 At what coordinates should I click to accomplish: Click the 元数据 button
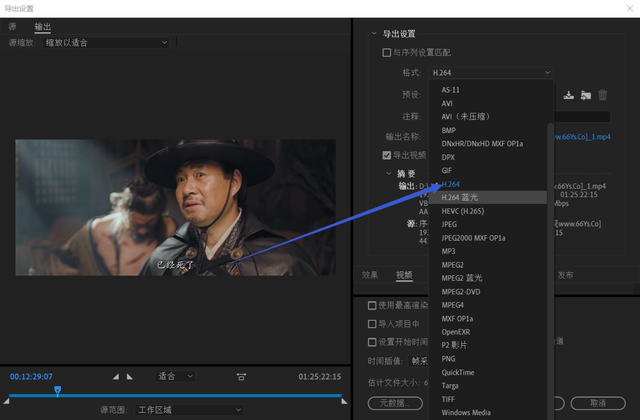pos(395,403)
